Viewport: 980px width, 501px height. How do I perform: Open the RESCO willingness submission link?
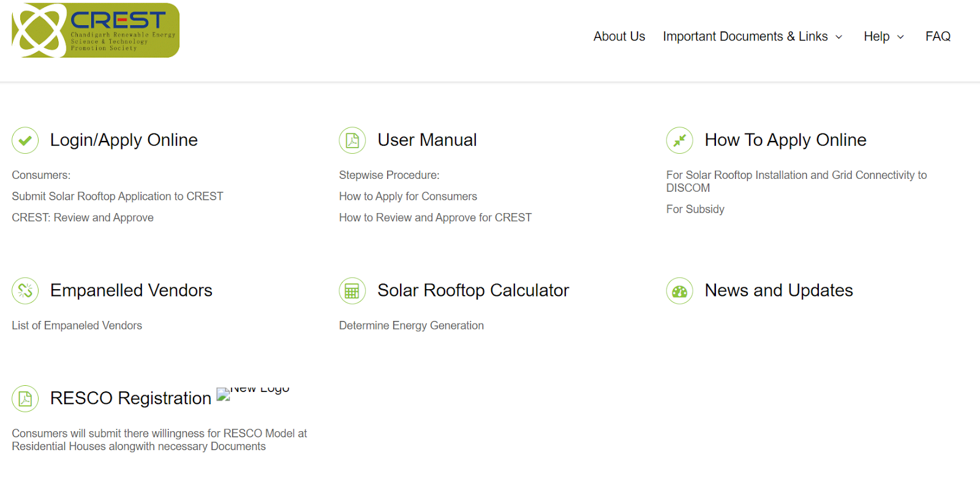pyautogui.click(x=159, y=440)
